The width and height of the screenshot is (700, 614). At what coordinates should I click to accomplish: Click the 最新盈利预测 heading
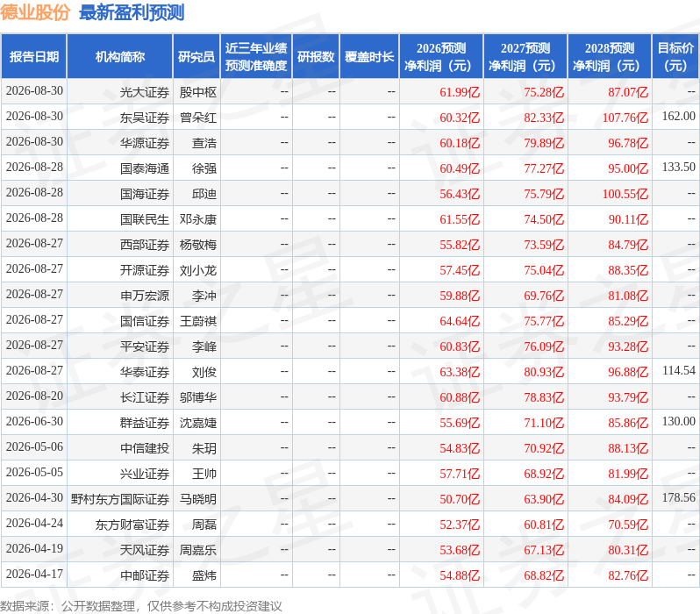[132, 12]
